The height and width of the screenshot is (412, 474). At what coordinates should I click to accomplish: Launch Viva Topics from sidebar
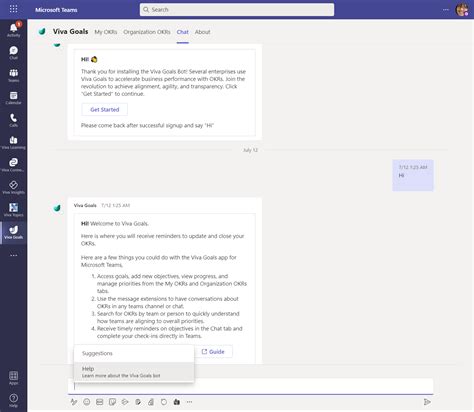click(x=13, y=210)
